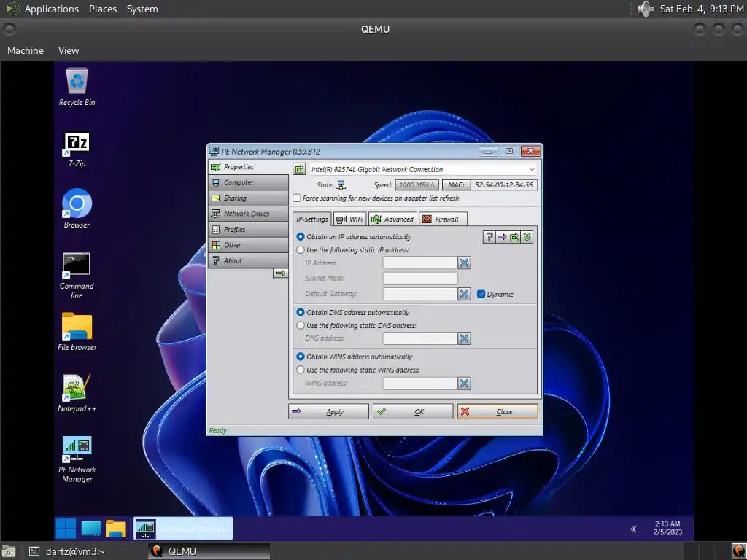Click the WINS address input field
Viewport: 747px width, 560px height.
pos(419,384)
